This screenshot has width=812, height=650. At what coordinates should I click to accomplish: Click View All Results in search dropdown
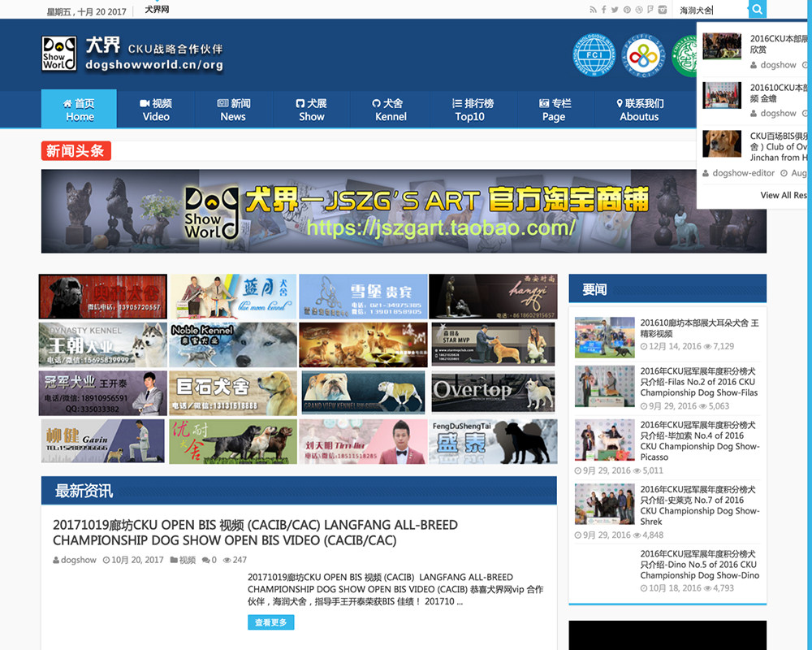(783, 195)
